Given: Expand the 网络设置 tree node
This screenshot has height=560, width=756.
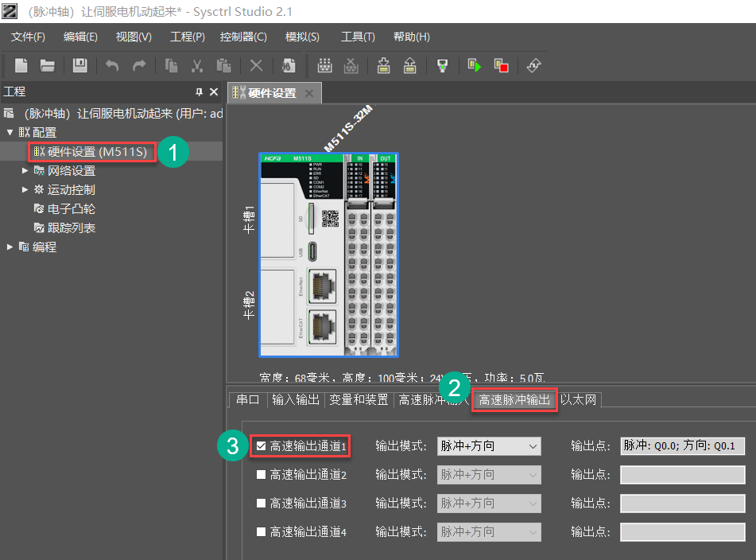Looking at the screenshot, I should pyautogui.click(x=25, y=171).
